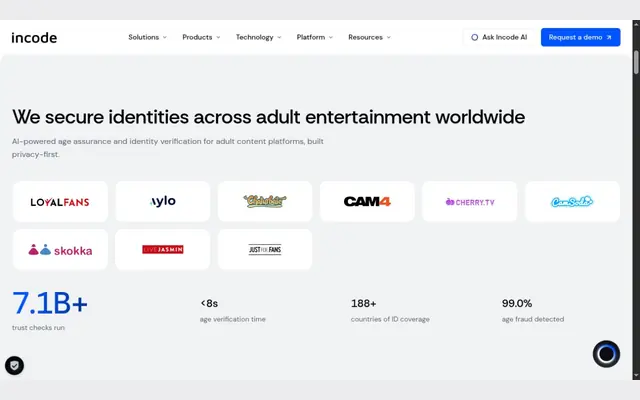Expand the Solutions dropdown chevron

[165, 37]
